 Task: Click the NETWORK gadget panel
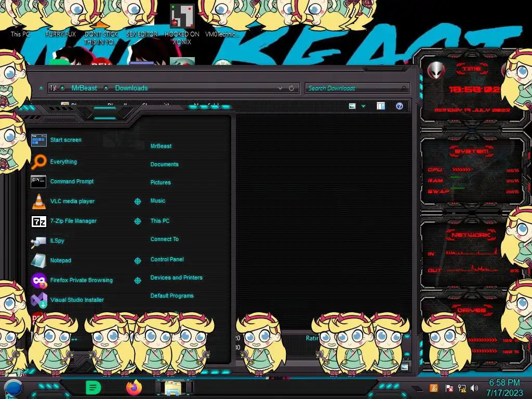pos(472,253)
